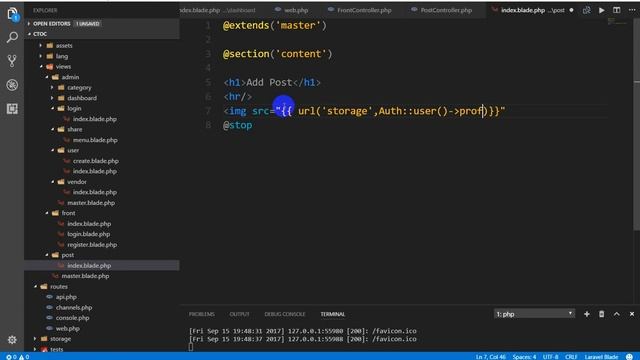Open register.blade.php file
Image resolution: width=640 pixels, height=360 pixels.
point(92,244)
